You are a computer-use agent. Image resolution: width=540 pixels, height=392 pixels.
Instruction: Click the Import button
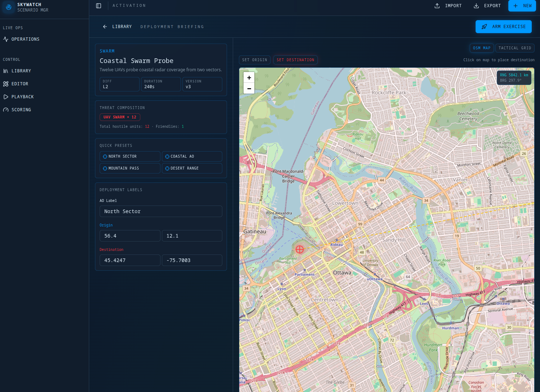pos(448,6)
